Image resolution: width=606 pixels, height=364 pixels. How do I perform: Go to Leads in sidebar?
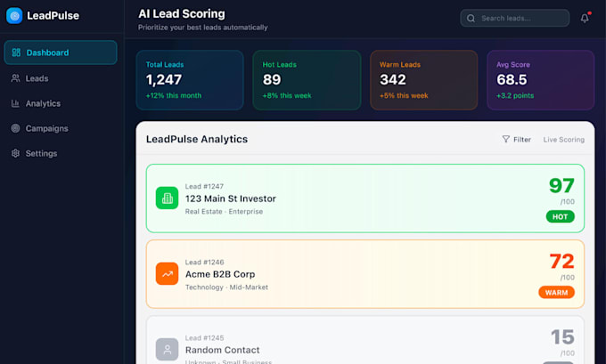(x=61, y=78)
